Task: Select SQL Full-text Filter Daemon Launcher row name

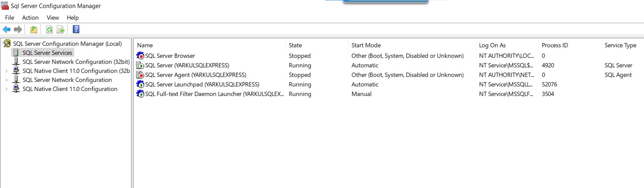Action: point(214,94)
